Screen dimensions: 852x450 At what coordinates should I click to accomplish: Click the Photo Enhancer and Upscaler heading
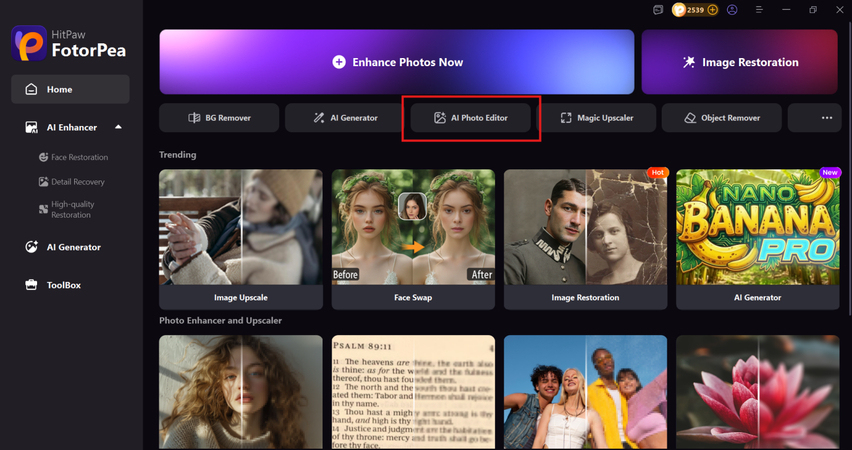(221, 321)
